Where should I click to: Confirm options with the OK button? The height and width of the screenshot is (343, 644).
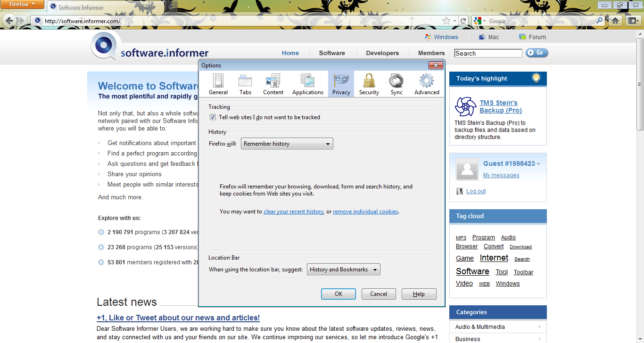click(338, 294)
